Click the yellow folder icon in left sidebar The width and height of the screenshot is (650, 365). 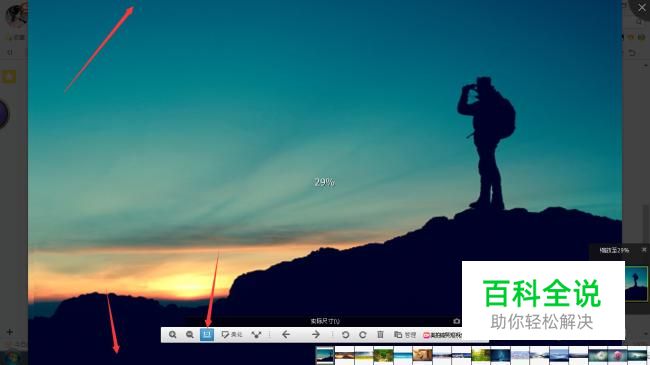pos(9,77)
